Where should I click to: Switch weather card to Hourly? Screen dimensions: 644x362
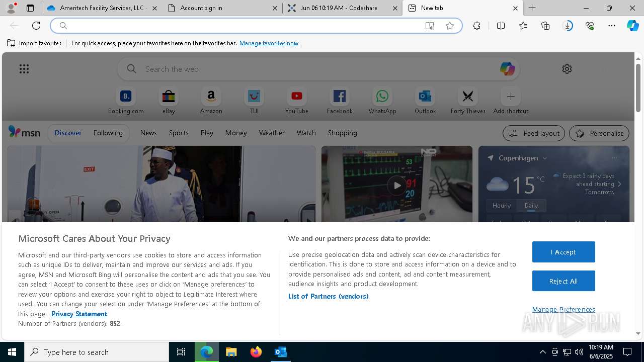click(502, 205)
